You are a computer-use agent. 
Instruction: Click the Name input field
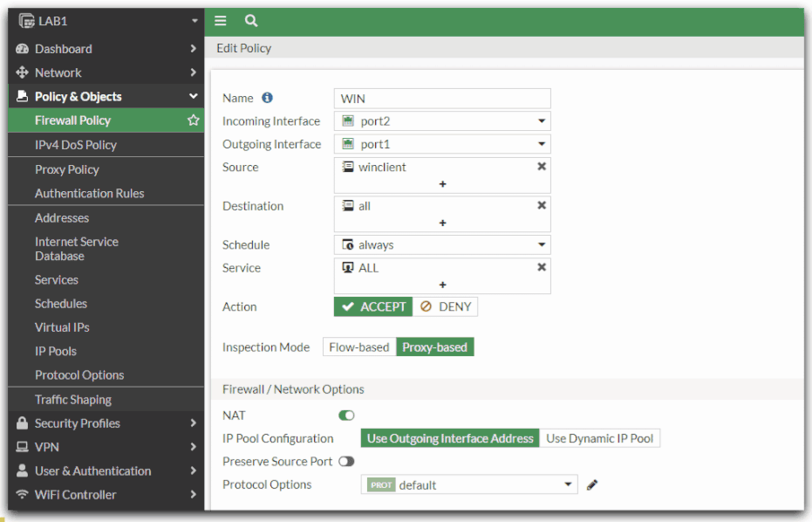tap(442, 99)
